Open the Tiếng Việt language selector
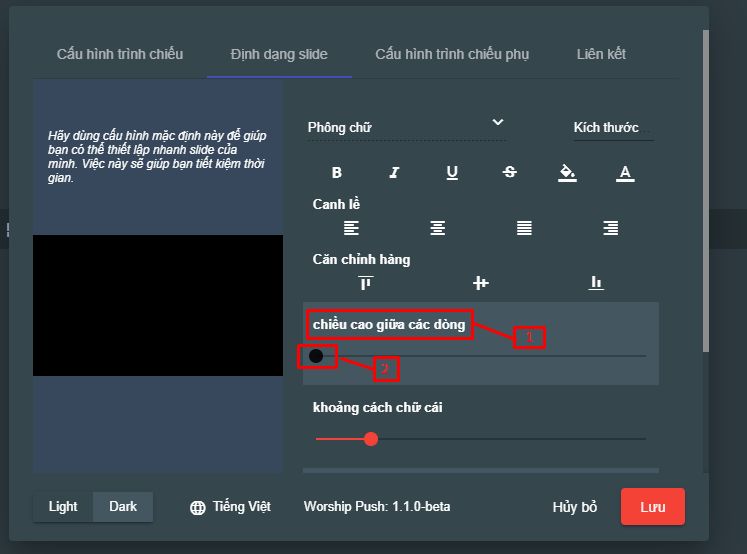The image size is (747, 554). click(231, 507)
